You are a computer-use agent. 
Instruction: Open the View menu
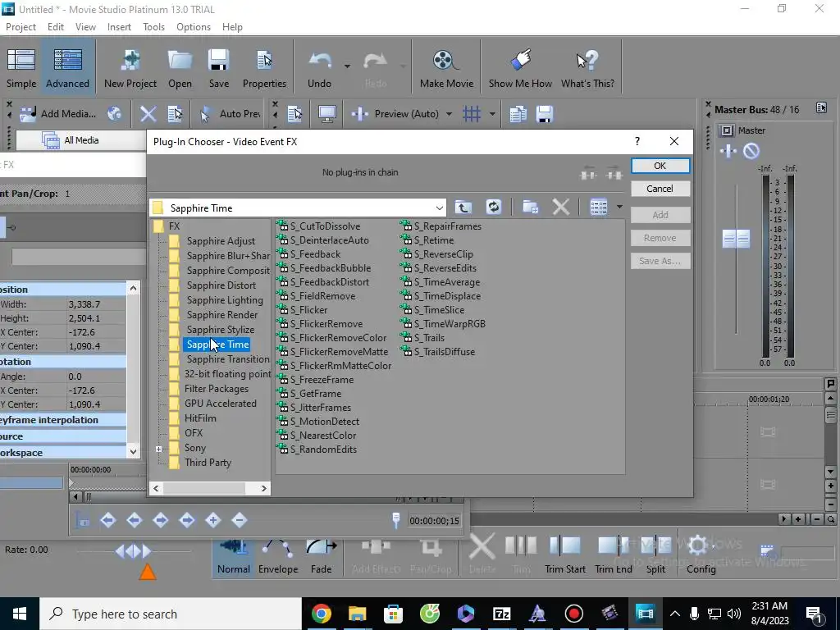pyautogui.click(x=85, y=27)
